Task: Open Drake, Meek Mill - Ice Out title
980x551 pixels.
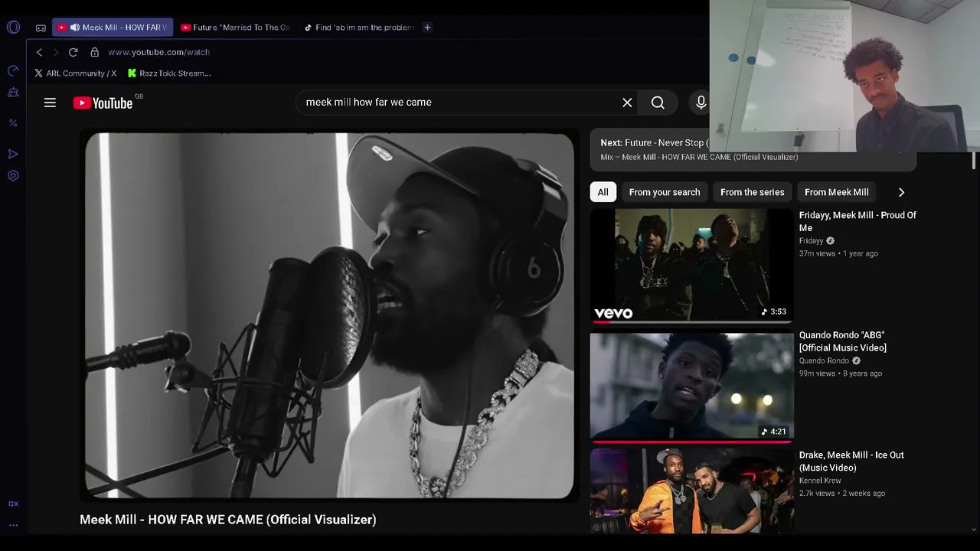Action: [851, 461]
